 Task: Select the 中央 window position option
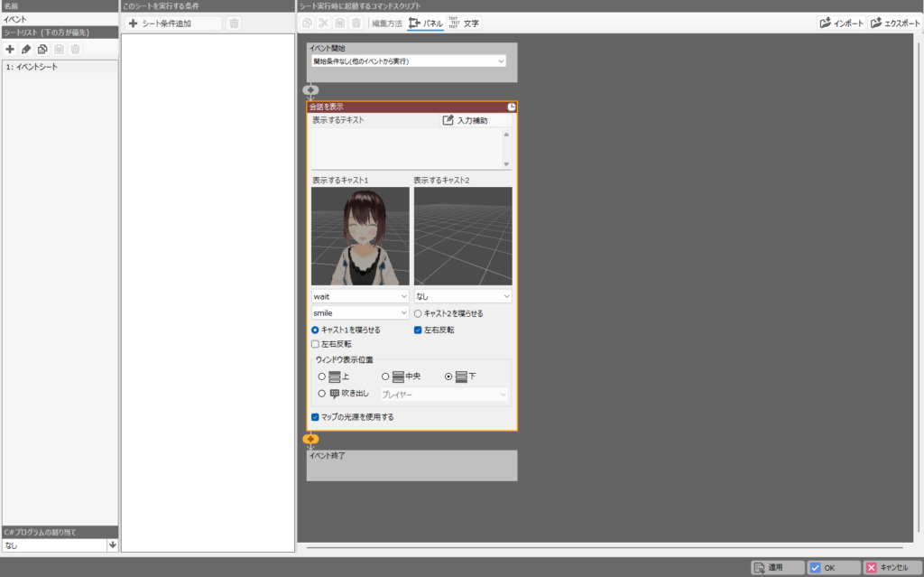[385, 376]
